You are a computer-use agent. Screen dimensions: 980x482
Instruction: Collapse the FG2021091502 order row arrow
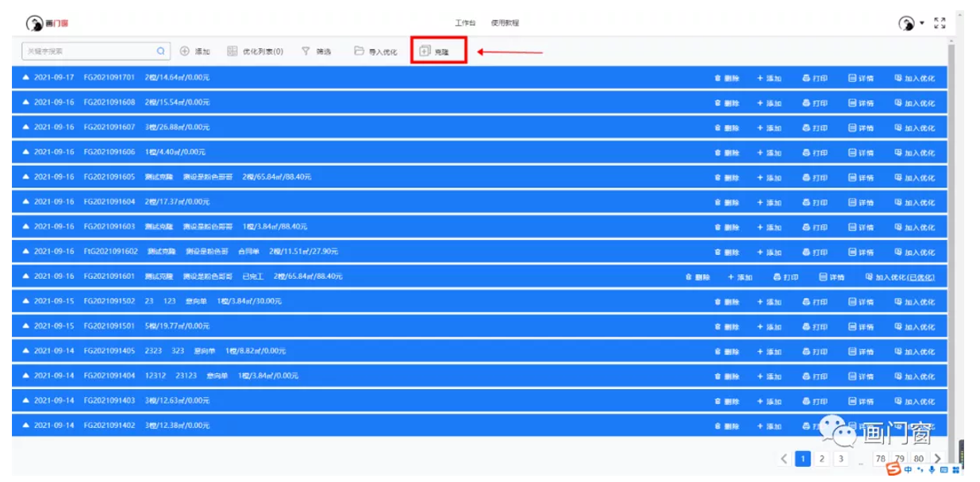point(25,302)
